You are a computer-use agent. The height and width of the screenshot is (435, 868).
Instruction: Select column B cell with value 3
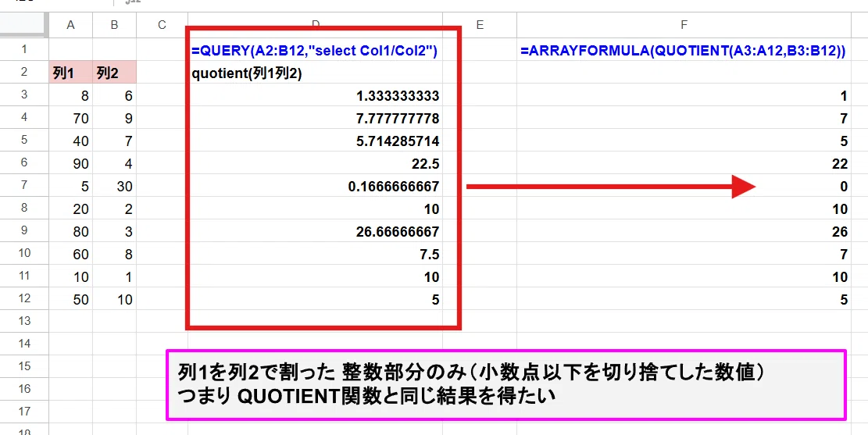114,231
